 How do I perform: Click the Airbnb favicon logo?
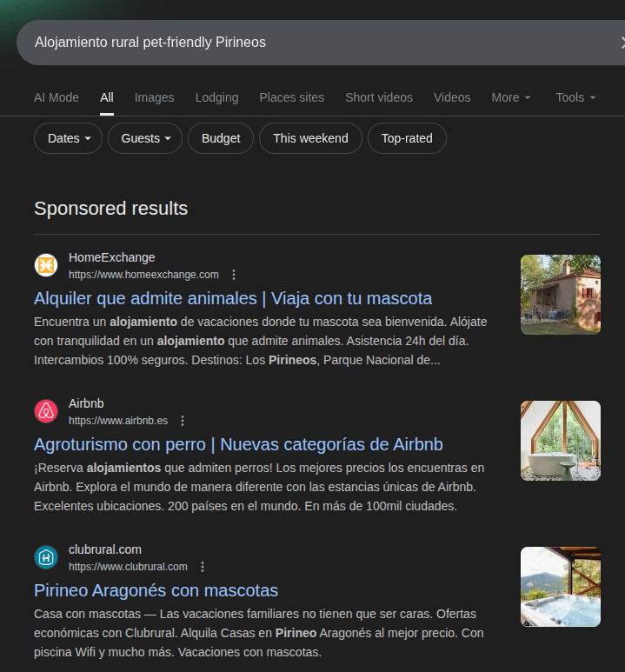[x=46, y=411]
